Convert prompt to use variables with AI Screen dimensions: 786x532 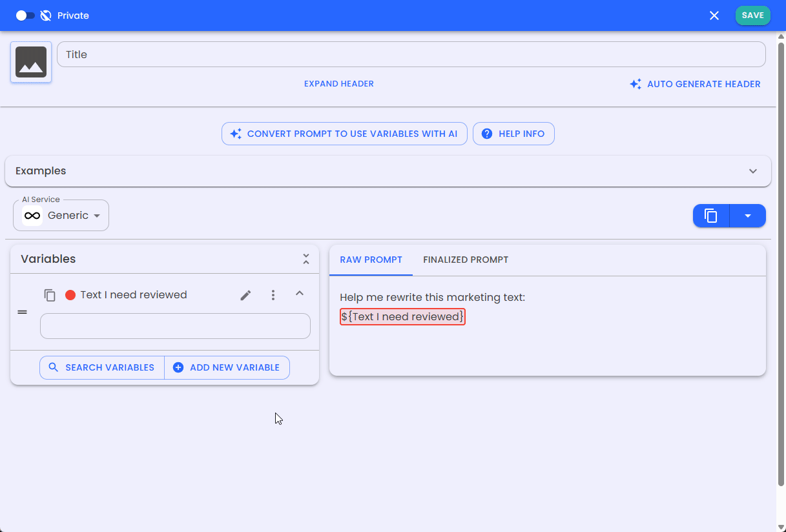[344, 134]
